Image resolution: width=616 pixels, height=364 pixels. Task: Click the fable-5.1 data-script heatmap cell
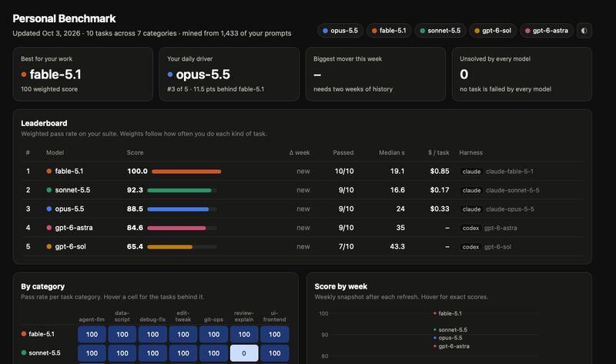122,335
